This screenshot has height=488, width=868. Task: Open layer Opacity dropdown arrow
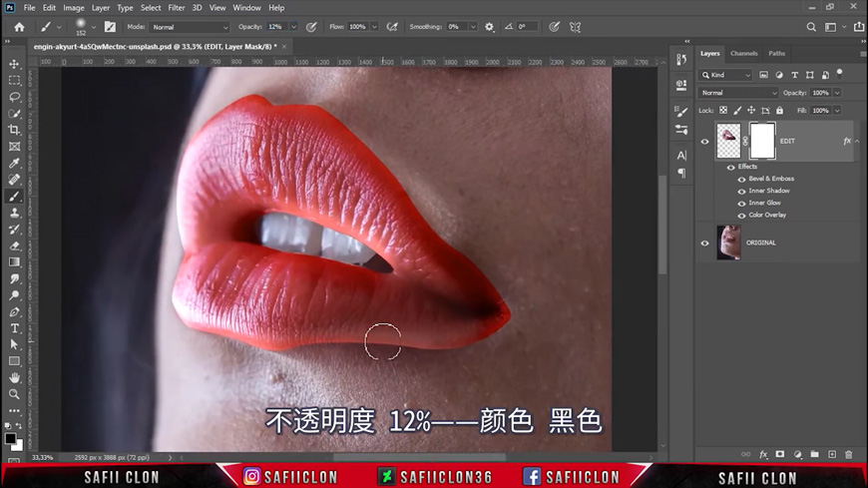[837, 93]
